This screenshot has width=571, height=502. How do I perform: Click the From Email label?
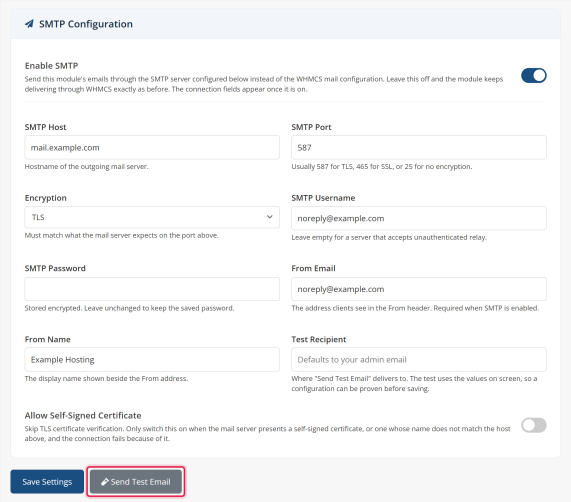tap(313, 268)
